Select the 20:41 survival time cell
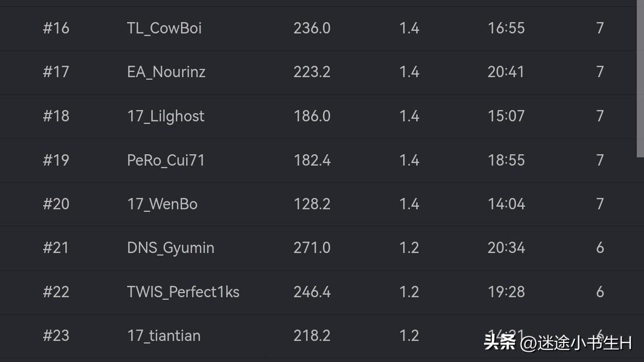This screenshot has width=644, height=362. pos(506,72)
